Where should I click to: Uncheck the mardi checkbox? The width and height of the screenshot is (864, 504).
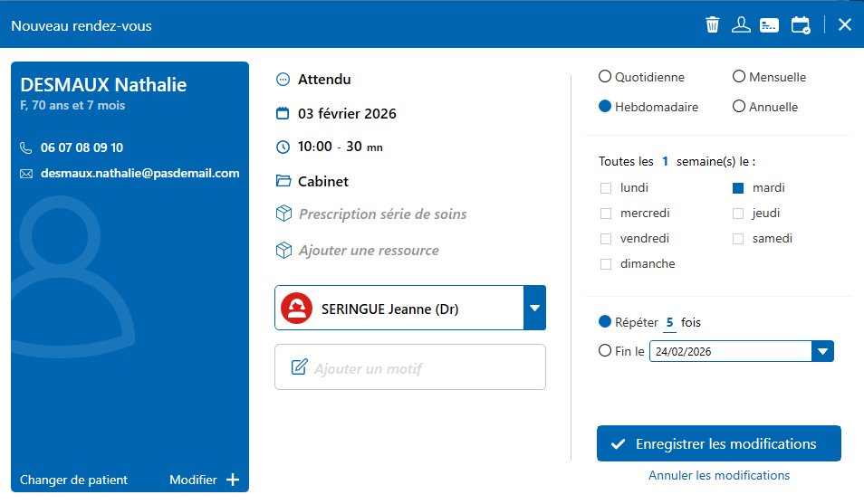738,188
